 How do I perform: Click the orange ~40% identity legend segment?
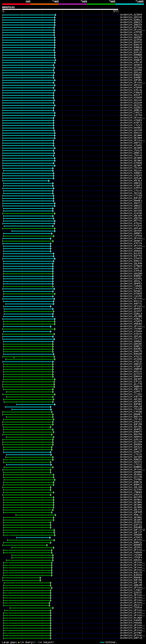[45, 4]
